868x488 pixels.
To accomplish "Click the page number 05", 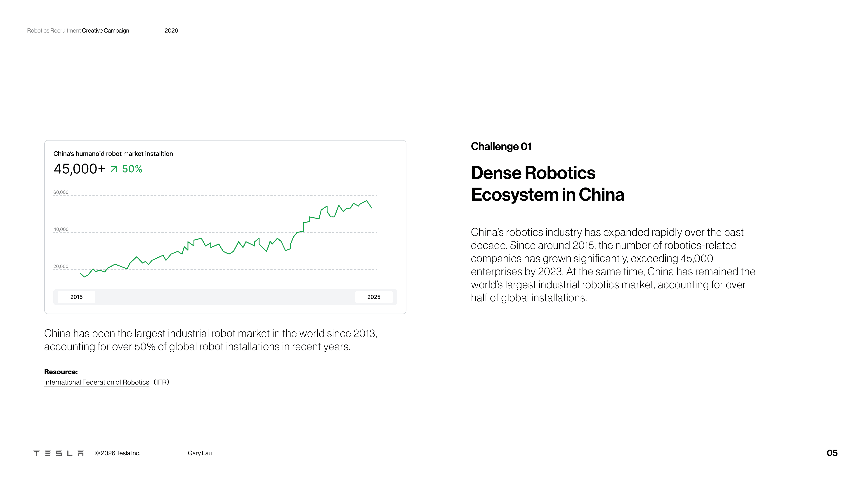I will coord(832,453).
